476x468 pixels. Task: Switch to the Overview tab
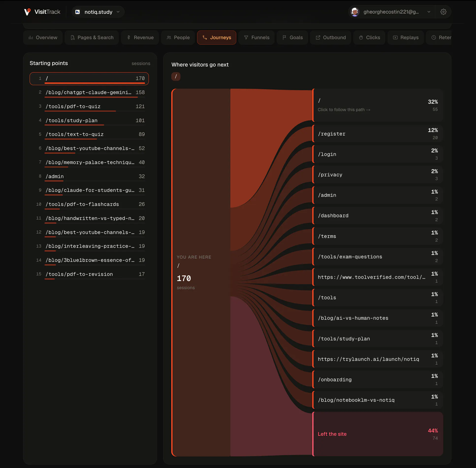43,37
